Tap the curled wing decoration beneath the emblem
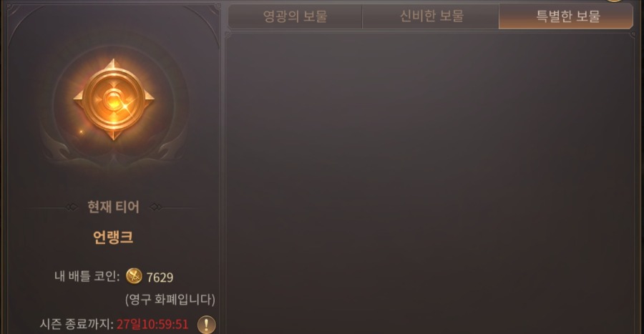This screenshot has width=644, height=334. coord(114,152)
